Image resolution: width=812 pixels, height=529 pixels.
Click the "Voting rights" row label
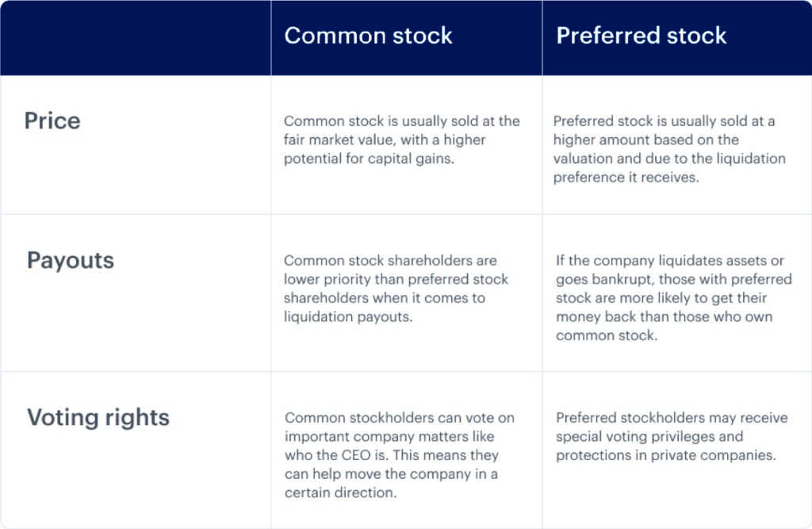[98, 417]
